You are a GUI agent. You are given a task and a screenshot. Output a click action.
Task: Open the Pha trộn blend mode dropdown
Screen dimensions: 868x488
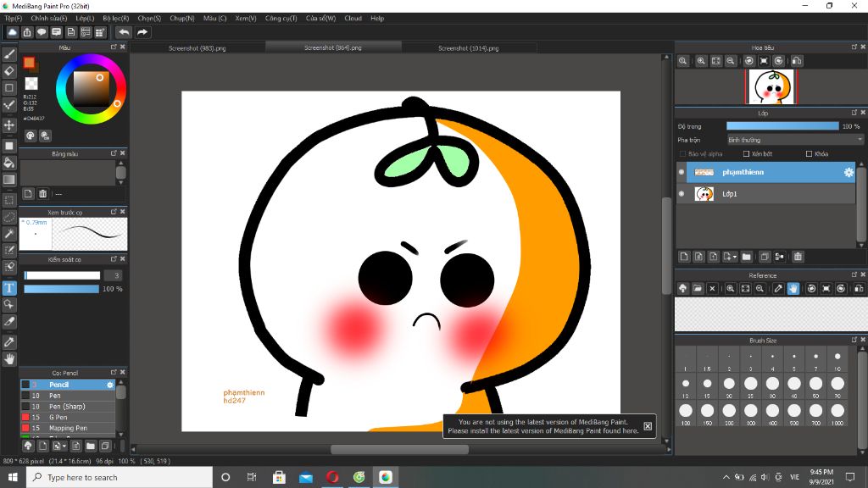click(795, 140)
